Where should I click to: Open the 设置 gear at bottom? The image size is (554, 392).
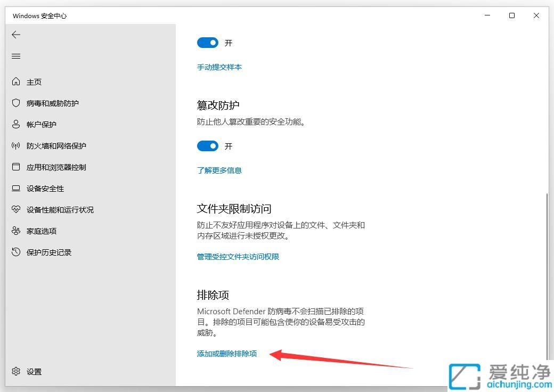click(x=34, y=371)
